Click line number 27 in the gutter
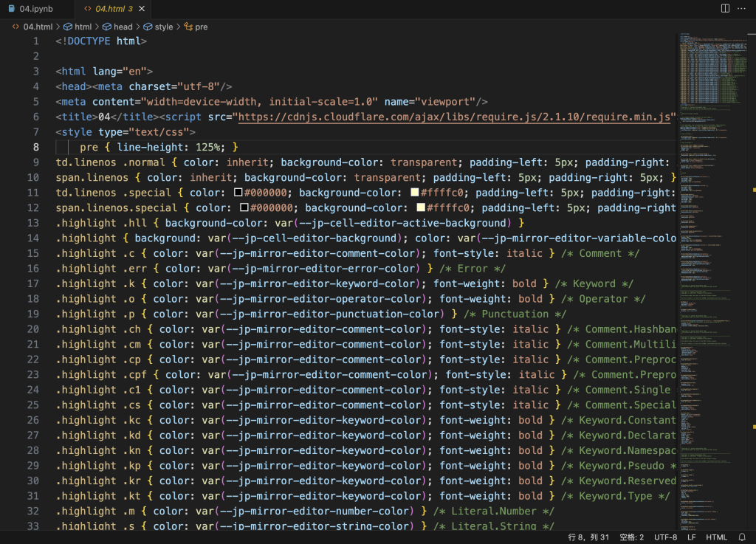Screen dimensions: 756x544 click(x=32, y=435)
